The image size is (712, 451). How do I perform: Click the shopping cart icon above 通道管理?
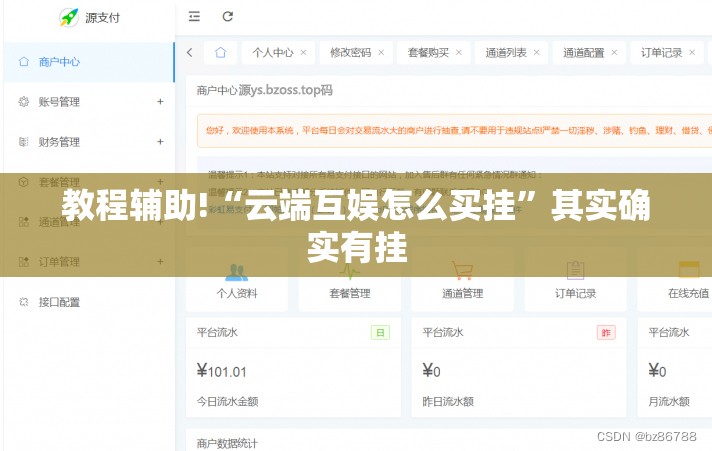point(462,270)
